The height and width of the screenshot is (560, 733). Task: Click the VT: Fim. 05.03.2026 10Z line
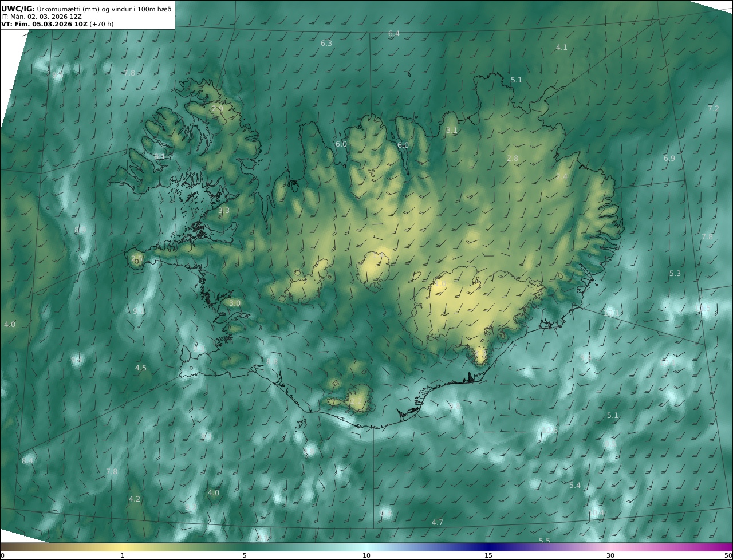(57, 25)
